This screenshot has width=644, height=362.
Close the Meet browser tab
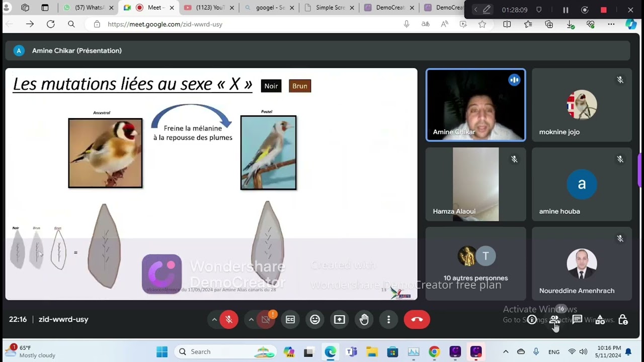[172, 8]
